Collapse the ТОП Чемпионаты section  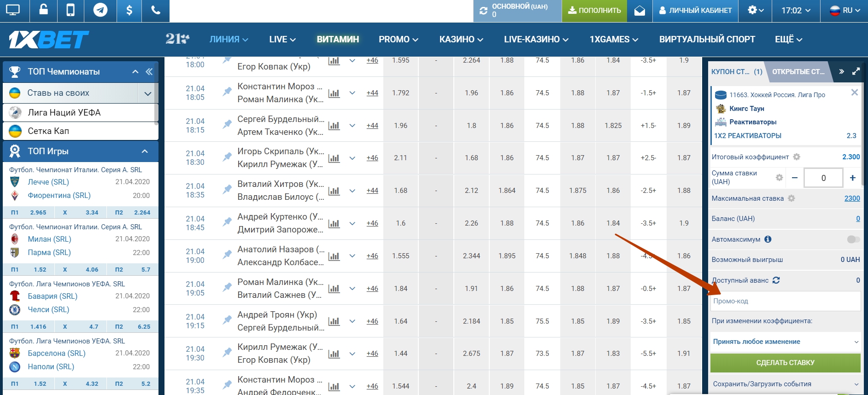(135, 72)
